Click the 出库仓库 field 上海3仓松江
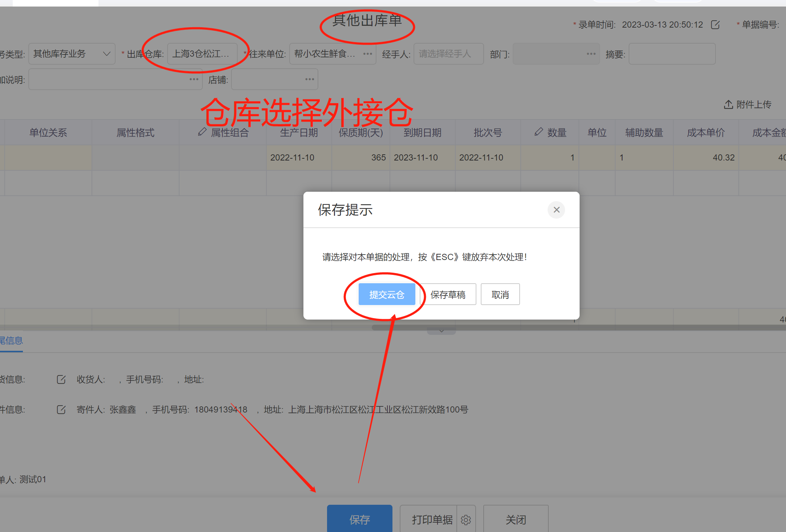The width and height of the screenshot is (786, 532). point(202,54)
